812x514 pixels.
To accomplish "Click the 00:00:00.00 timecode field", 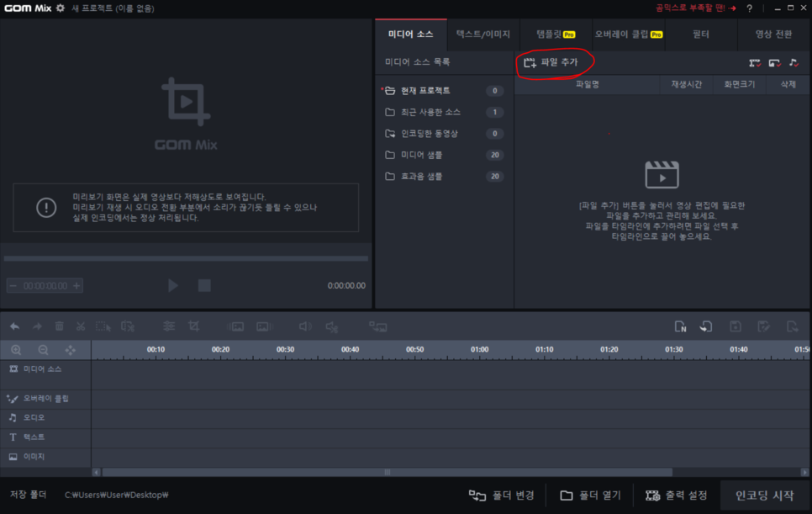I will (45, 285).
